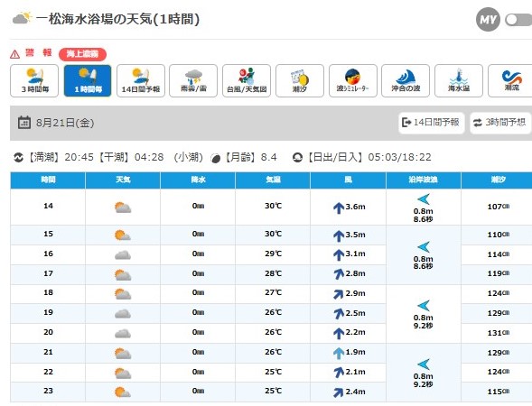The width and height of the screenshot is (532, 406).
Task: Click the 海上濃霧 warning badge
Action: pos(82,54)
